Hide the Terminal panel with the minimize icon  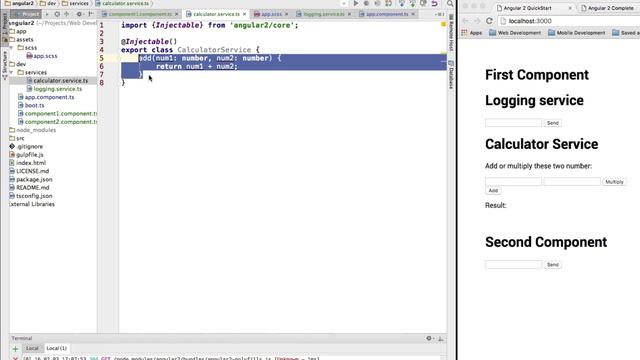point(441,338)
